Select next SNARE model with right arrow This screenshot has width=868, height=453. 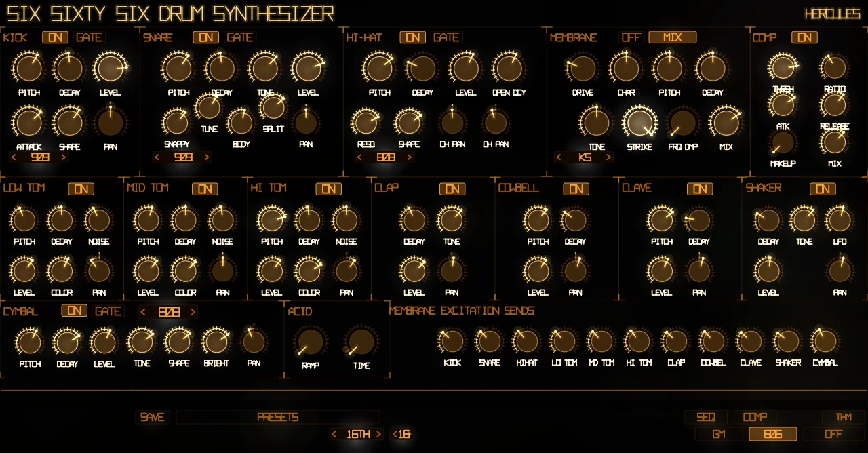point(207,157)
